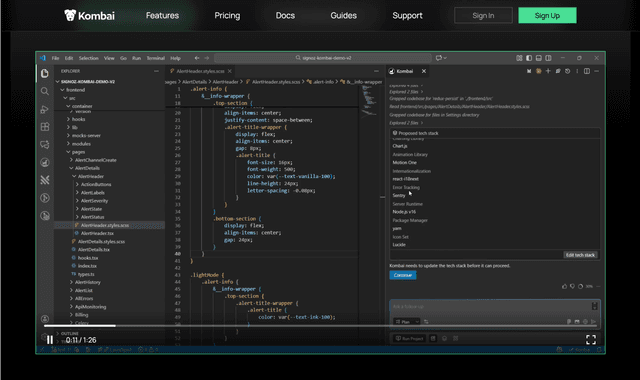
Task: Collapse the src folder
Action: (69, 98)
